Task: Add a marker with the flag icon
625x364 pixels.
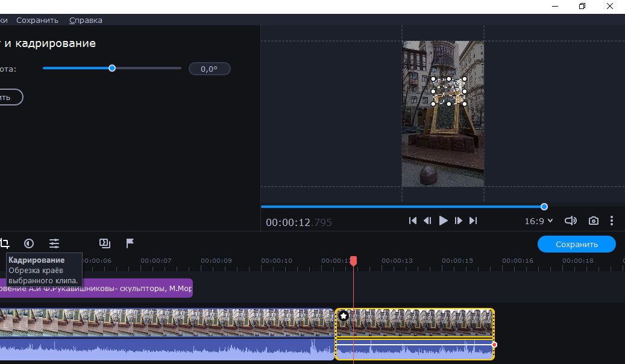Action: pos(130,243)
